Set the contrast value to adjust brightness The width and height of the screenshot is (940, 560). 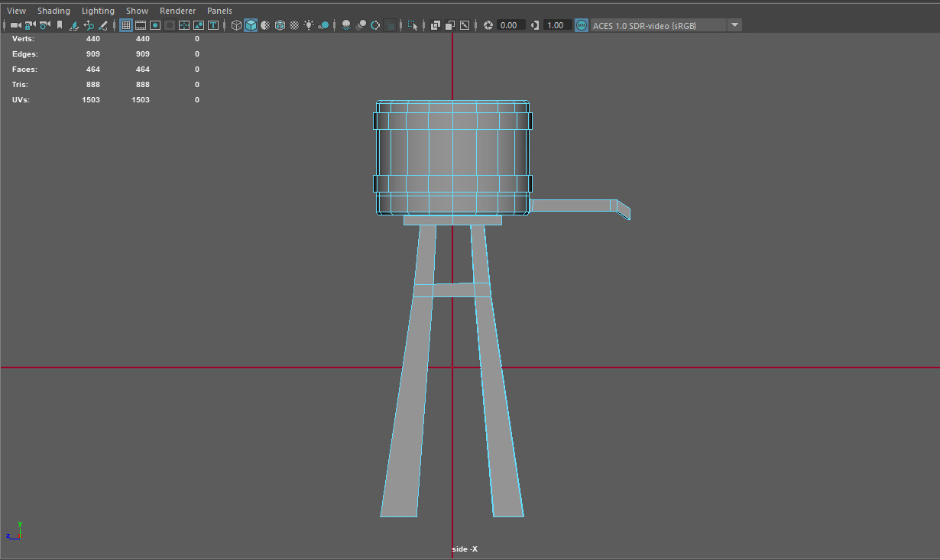coord(557,25)
